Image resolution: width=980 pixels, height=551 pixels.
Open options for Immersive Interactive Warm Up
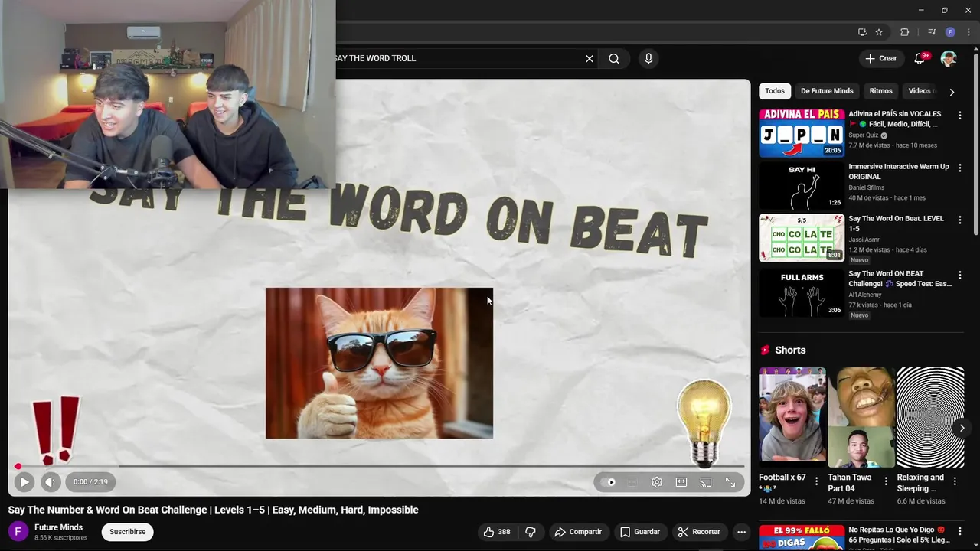960,168
